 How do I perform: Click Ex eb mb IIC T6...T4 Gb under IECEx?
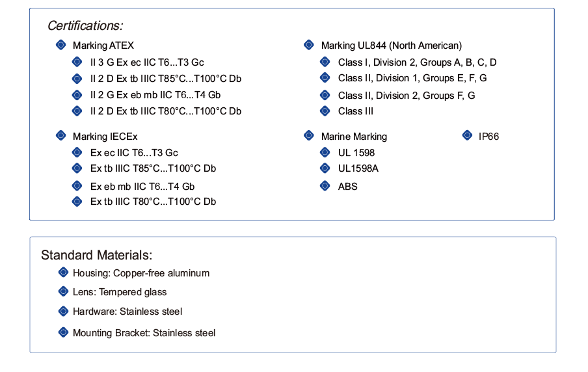142,187
